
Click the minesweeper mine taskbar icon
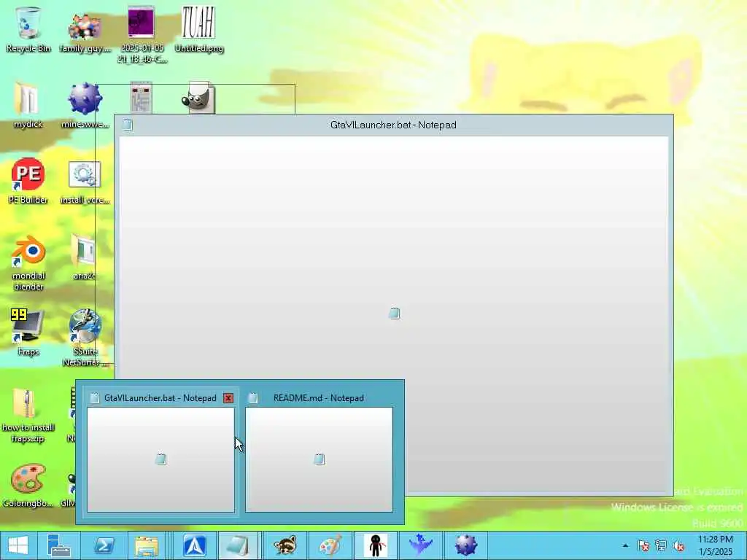(466, 545)
